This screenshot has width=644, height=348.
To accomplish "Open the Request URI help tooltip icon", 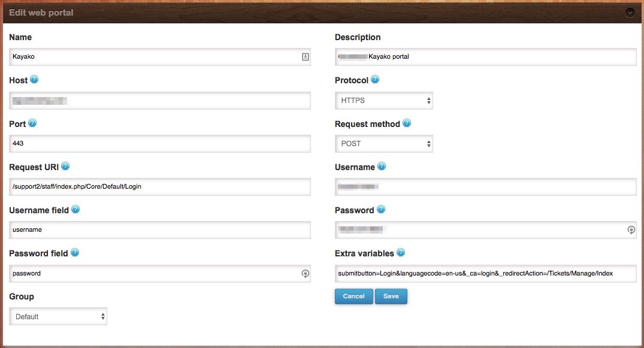I will (x=65, y=166).
